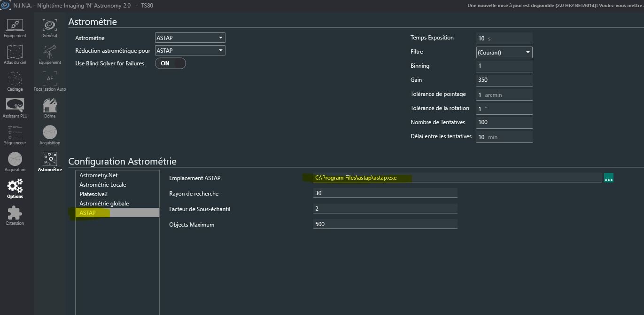Screen dimensions: 644x315
Task: Click the Emplacement ASTAP label
Action: coord(194,178)
